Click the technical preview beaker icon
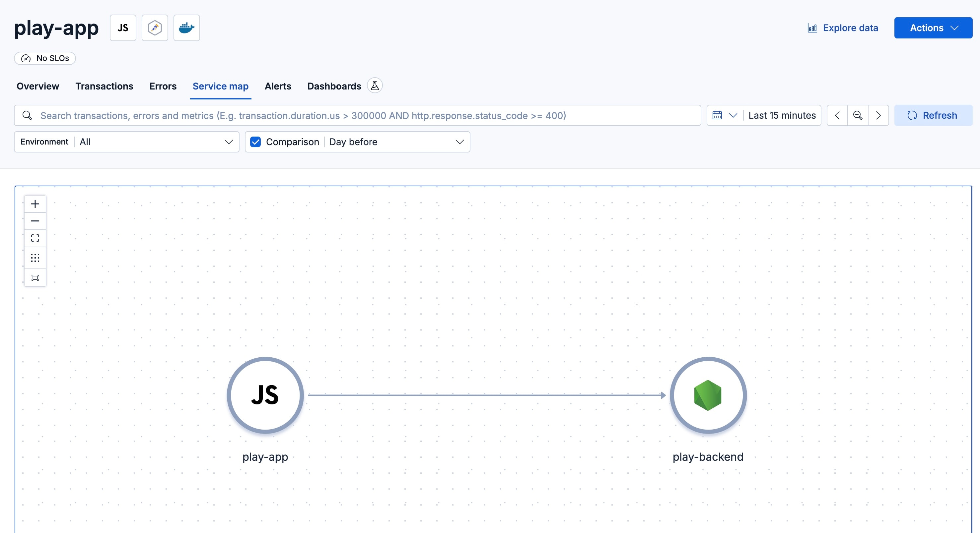980x533 pixels. pos(375,86)
